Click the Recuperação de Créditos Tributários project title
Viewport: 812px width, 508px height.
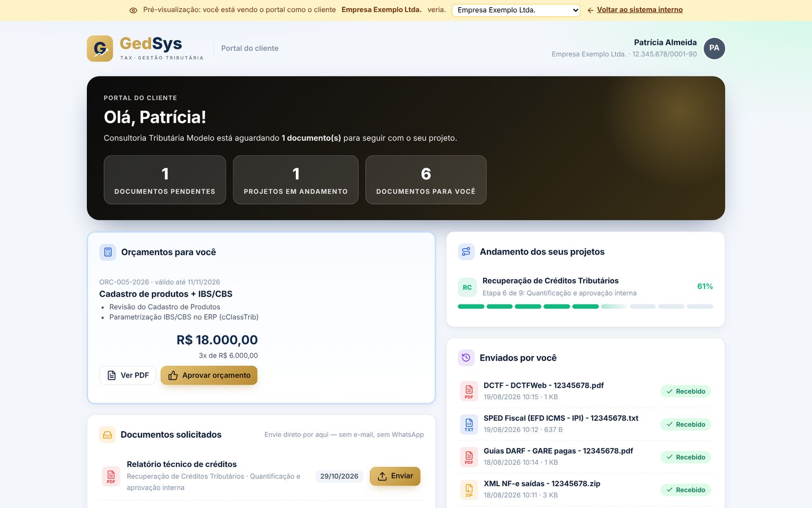pos(551,281)
